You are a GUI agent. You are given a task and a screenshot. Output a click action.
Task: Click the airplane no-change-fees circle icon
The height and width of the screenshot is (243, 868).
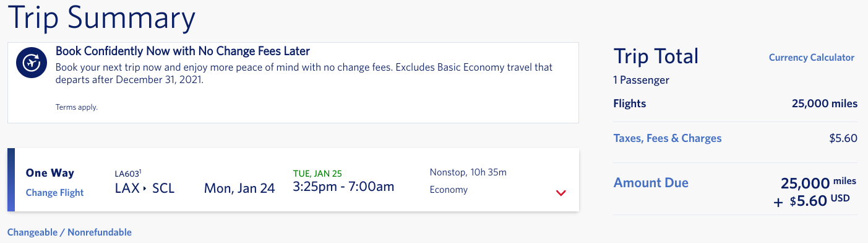click(32, 63)
